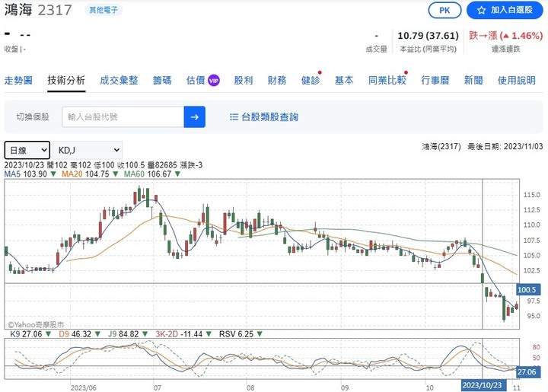
Task: Click the 成交量 label
Action: click(x=377, y=49)
